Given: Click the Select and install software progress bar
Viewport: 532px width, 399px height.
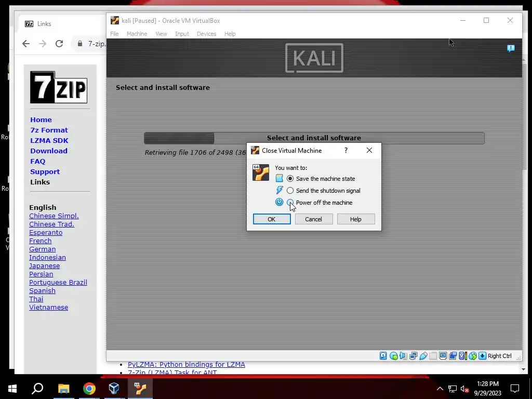Looking at the screenshot, I should pos(314,138).
